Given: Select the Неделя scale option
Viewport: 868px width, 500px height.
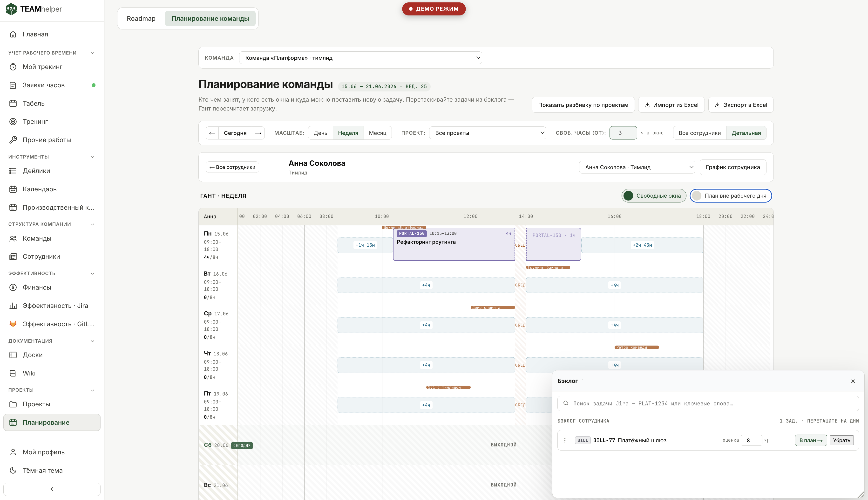Looking at the screenshot, I should [348, 133].
